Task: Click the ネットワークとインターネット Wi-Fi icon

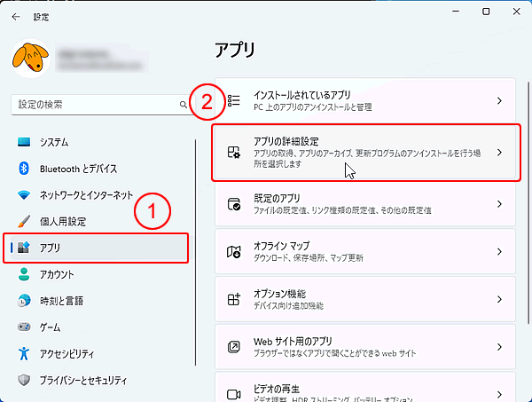Action: [24, 195]
